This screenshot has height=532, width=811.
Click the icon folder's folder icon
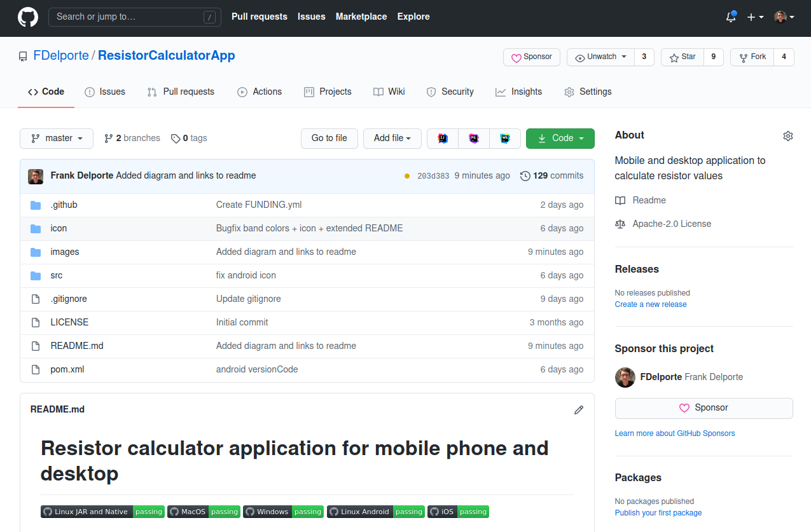click(x=36, y=229)
